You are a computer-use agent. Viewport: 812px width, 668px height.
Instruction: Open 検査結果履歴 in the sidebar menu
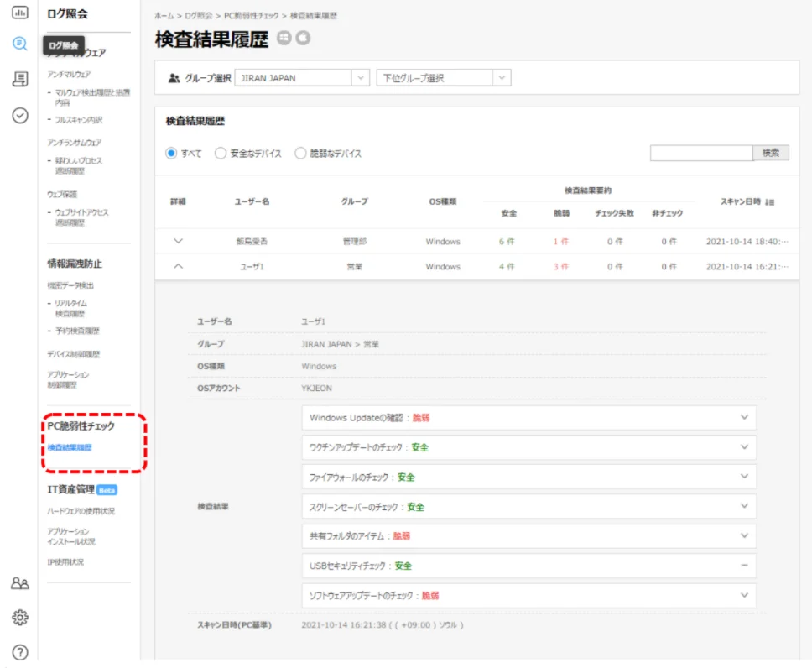[70, 447]
